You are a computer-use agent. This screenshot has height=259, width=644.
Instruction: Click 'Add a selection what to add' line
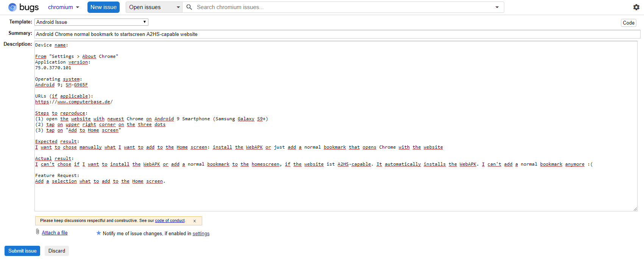click(x=100, y=181)
